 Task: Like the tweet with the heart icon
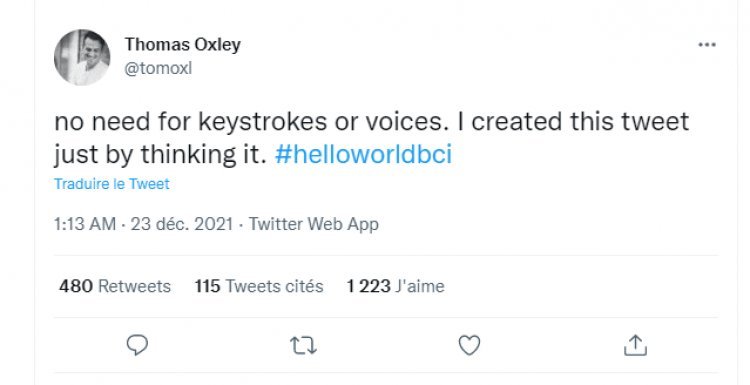click(x=469, y=345)
